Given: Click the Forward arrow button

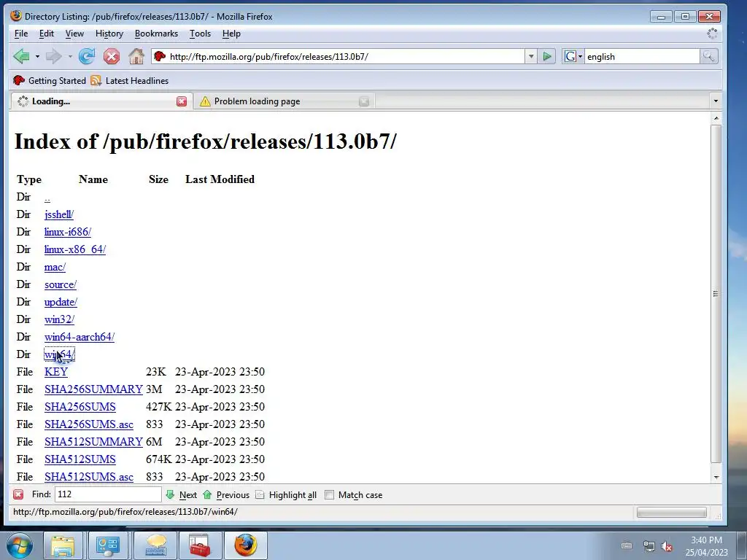Looking at the screenshot, I should 53,57.
